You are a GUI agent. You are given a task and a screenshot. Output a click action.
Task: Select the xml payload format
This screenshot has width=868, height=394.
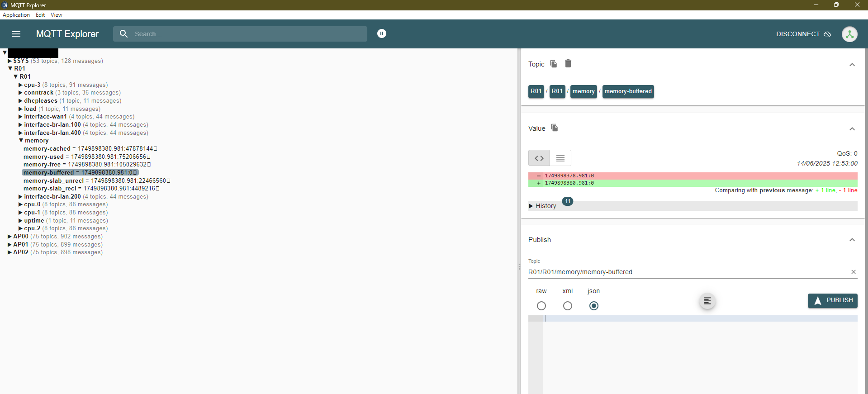(x=568, y=306)
